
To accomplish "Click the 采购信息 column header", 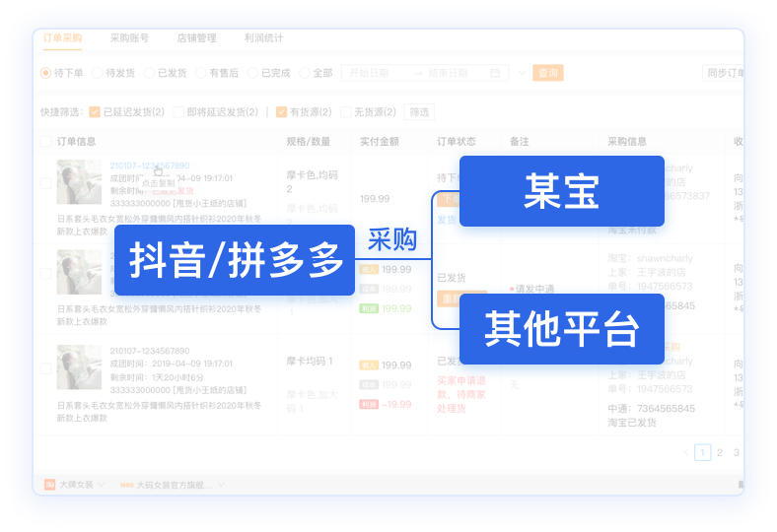I will tap(627, 142).
